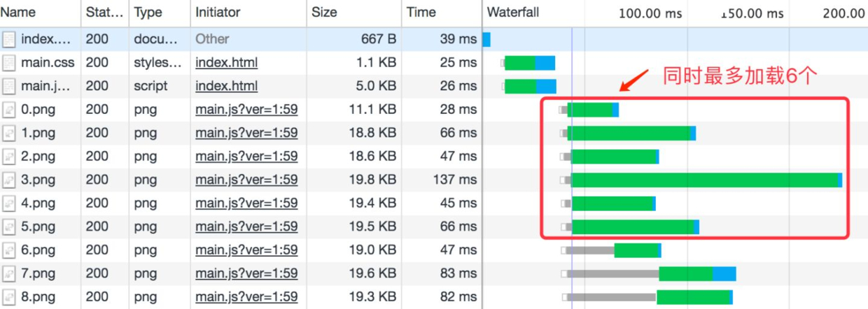Click the main.css file icon

8,63
